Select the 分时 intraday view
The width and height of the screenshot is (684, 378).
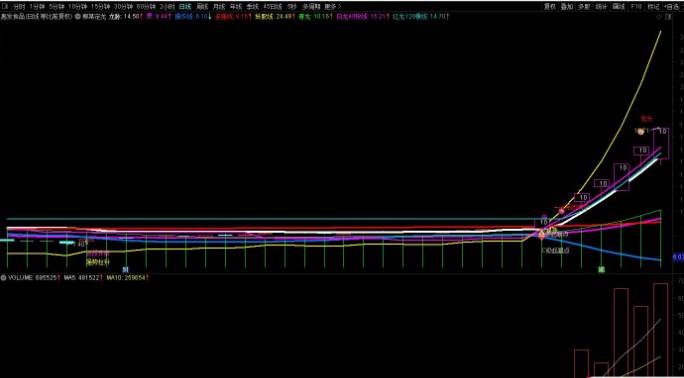[19, 7]
